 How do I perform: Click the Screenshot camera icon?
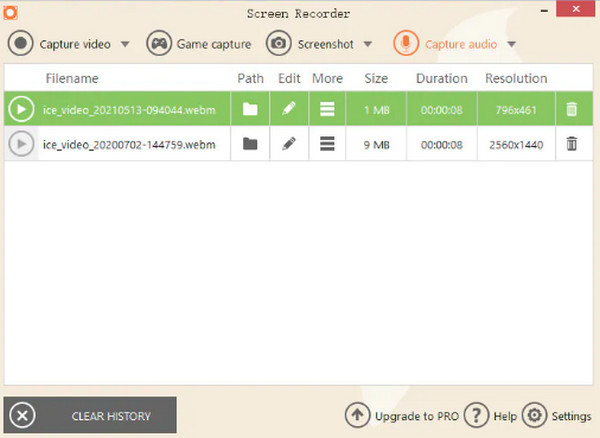[x=279, y=44]
